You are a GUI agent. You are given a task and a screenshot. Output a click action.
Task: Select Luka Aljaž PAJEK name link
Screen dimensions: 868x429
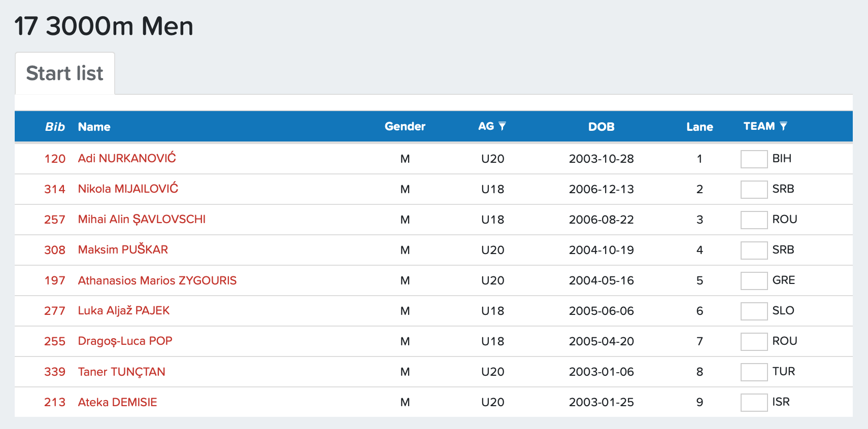point(124,311)
